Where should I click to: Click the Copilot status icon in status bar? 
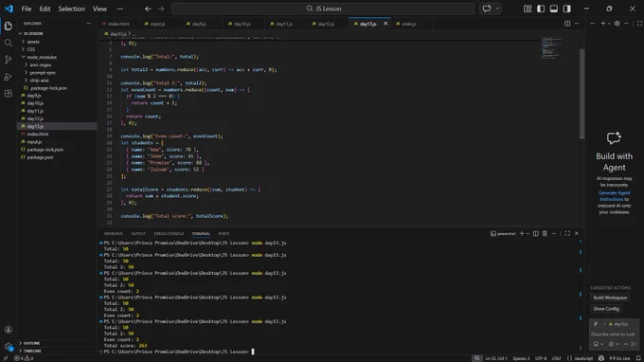tap(601, 358)
